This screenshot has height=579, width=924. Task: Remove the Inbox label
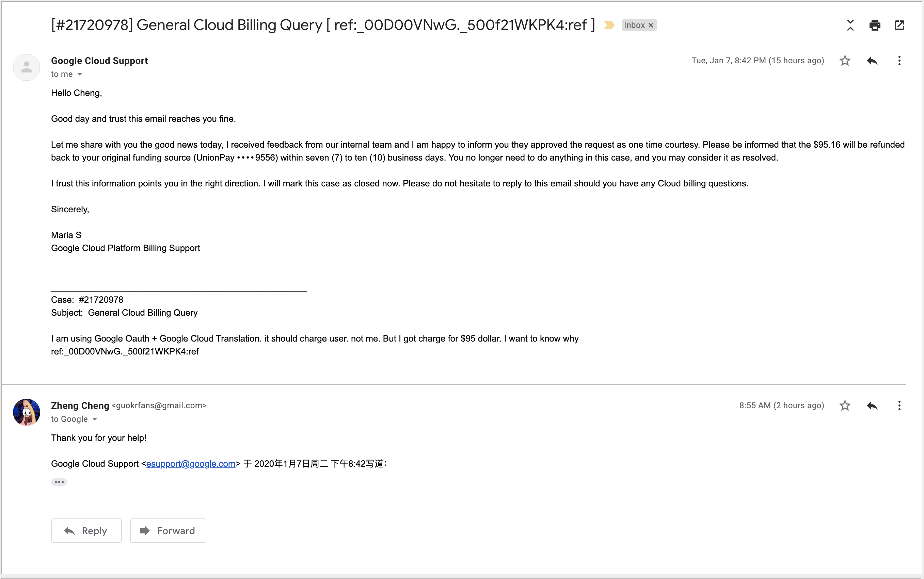(x=651, y=25)
